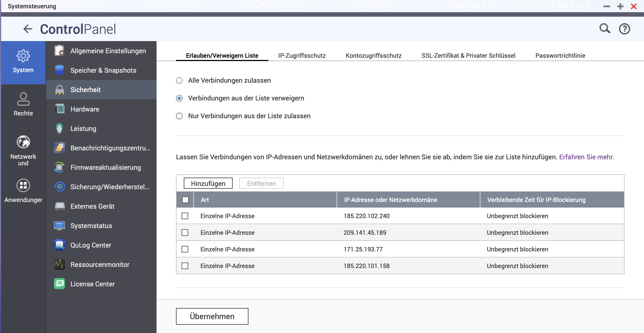Check the box for 185.220.102.240
Image resolution: width=644 pixels, height=333 pixels.
tap(185, 216)
